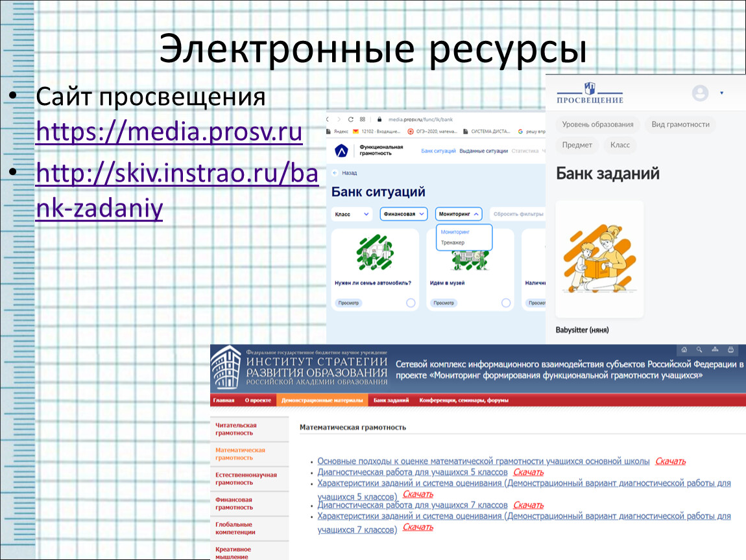
Task: Click the Функциональная грамотность logo icon
Action: pyautogui.click(x=341, y=151)
